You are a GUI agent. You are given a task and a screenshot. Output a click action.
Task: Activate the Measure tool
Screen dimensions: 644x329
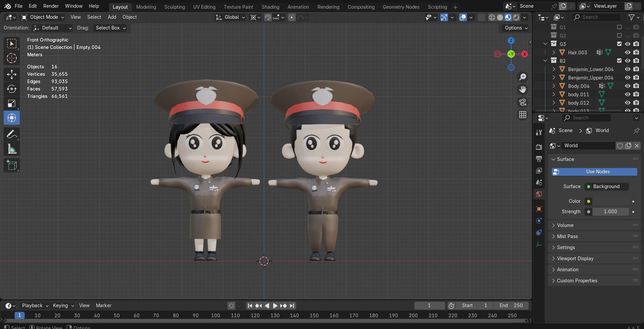click(x=12, y=149)
